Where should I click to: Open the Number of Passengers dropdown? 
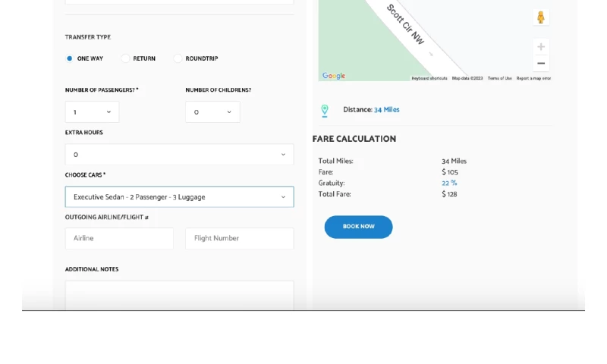[92, 112]
